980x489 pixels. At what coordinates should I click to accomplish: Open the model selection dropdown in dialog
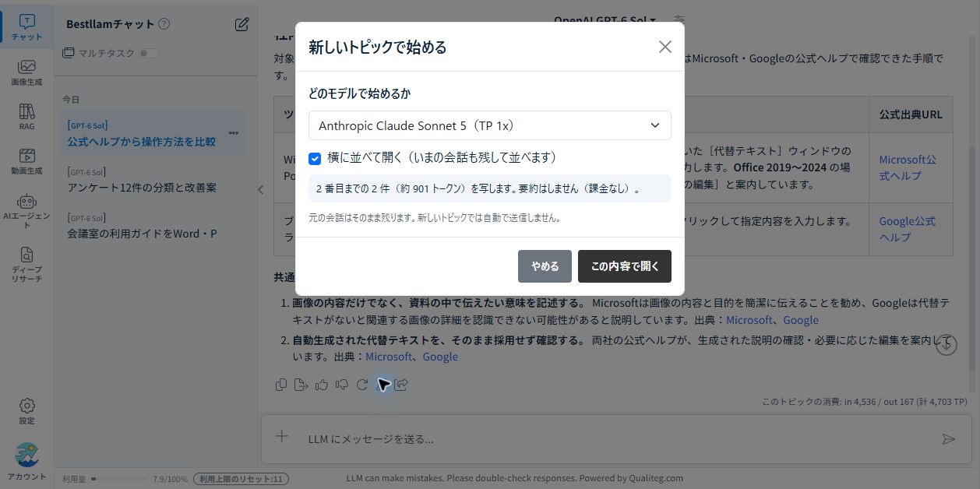click(x=489, y=125)
